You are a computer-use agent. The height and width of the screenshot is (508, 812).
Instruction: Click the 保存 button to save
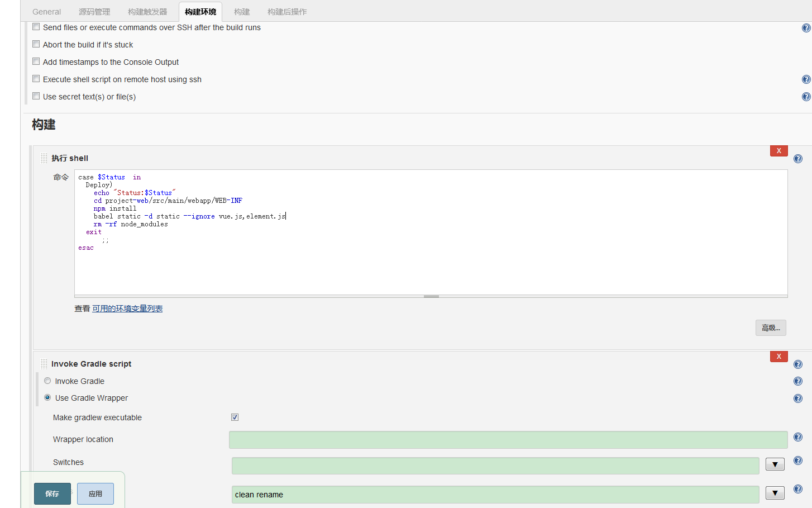coord(52,493)
